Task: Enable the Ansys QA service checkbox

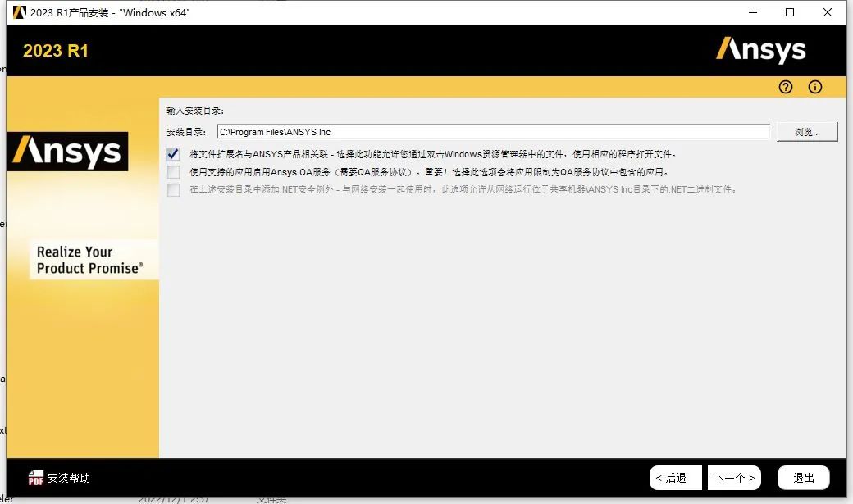Action: click(x=173, y=172)
